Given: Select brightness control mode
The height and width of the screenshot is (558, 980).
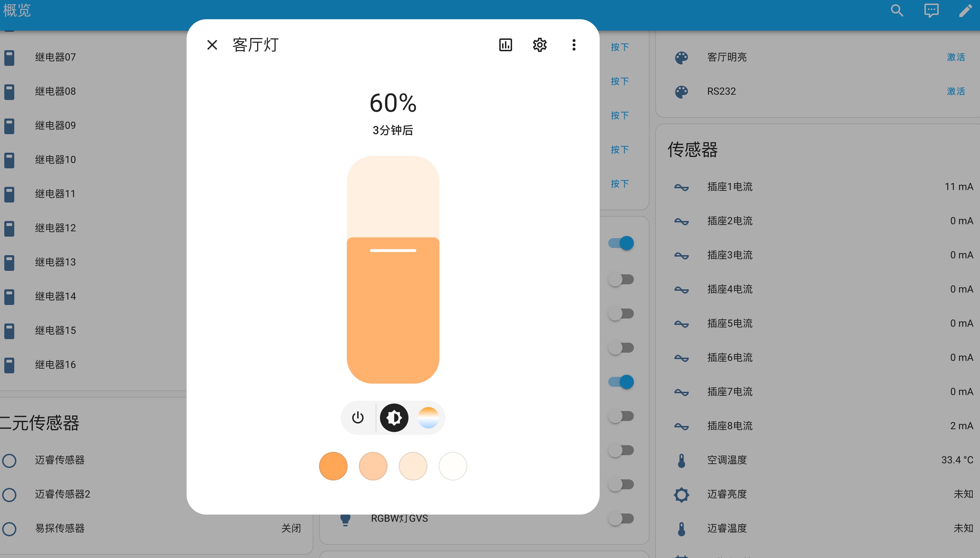Looking at the screenshot, I should 394,417.
